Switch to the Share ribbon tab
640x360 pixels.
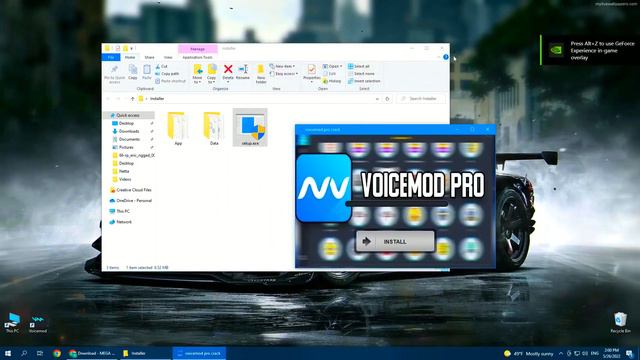(x=149, y=57)
